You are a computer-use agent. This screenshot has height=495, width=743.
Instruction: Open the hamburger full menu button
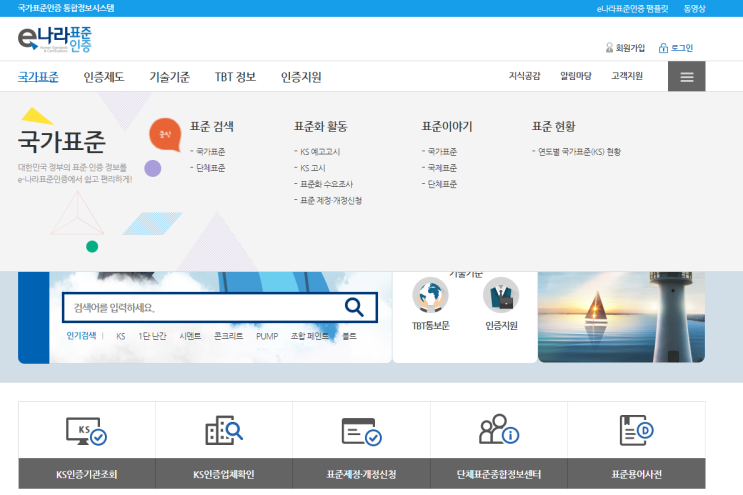[687, 77]
